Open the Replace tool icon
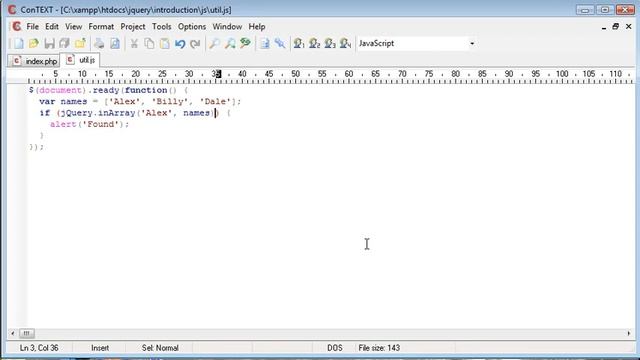The height and width of the screenshot is (360, 640). [x=245, y=43]
